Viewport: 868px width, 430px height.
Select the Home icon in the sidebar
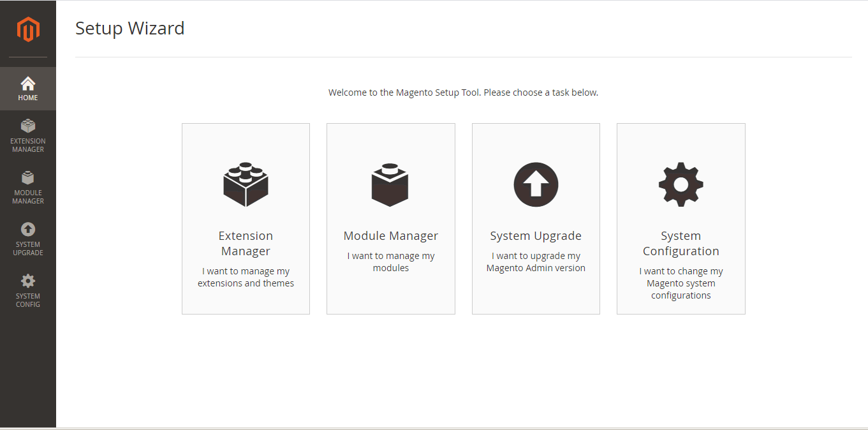[28, 88]
